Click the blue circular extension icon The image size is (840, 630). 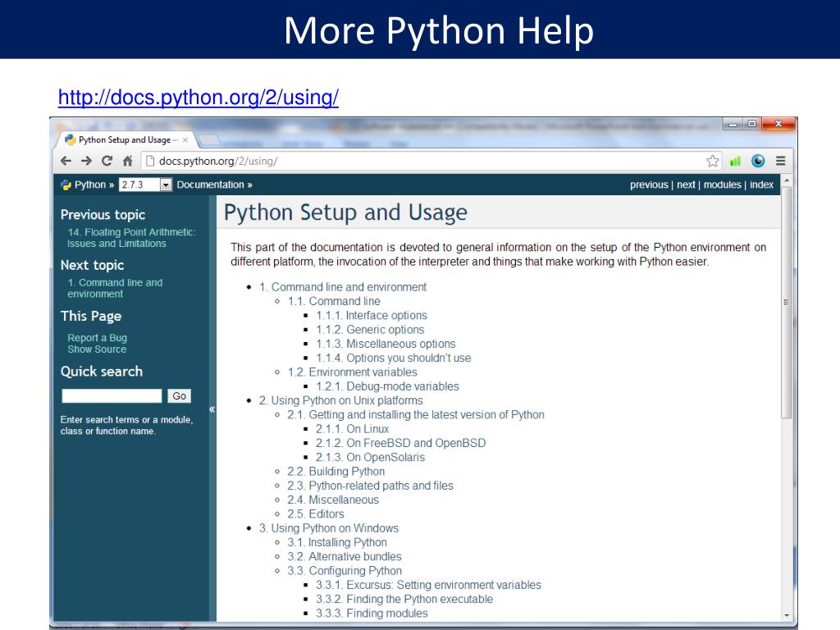click(758, 161)
